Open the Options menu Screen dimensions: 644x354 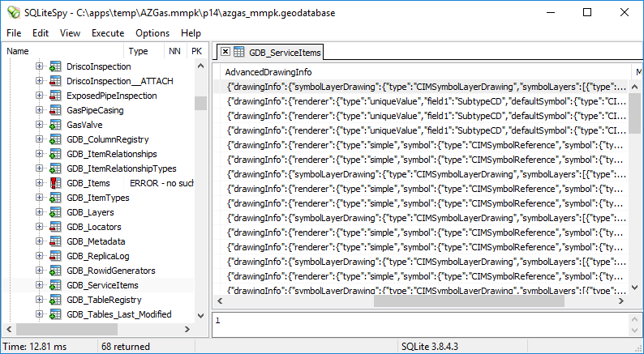pos(152,33)
